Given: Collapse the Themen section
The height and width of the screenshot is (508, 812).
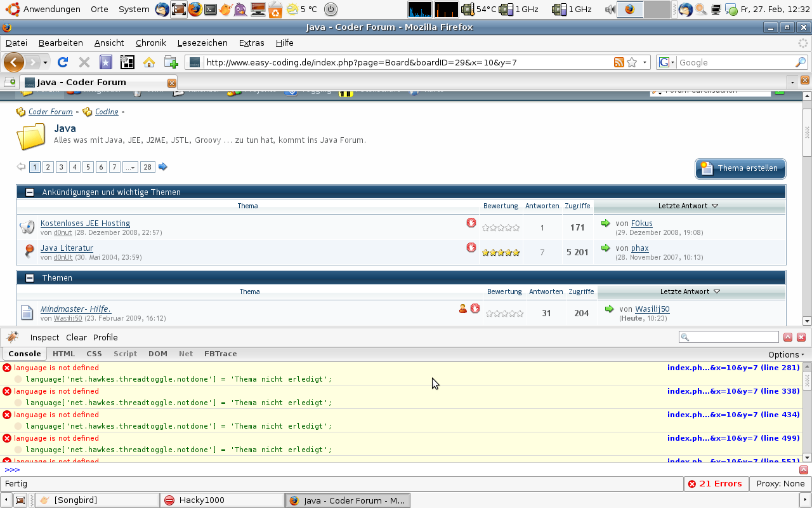Looking at the screenshot, I should click(x=29, y=278).
